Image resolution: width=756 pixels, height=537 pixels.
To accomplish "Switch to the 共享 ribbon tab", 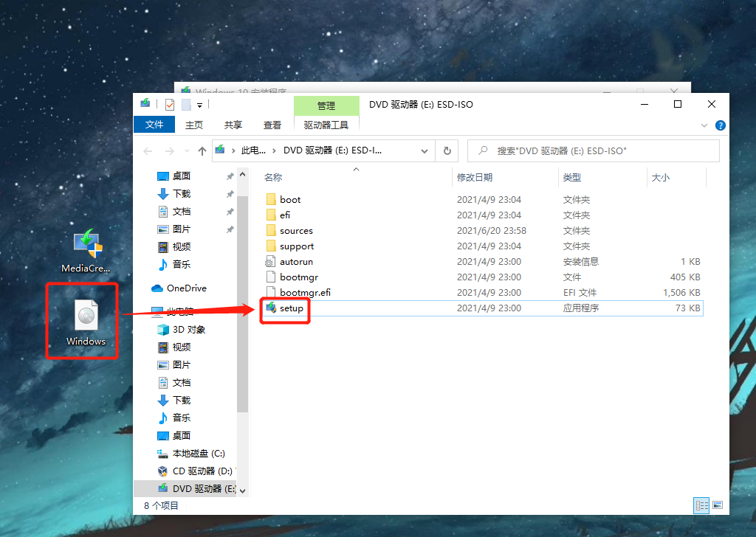I will [x=233, y=125].
